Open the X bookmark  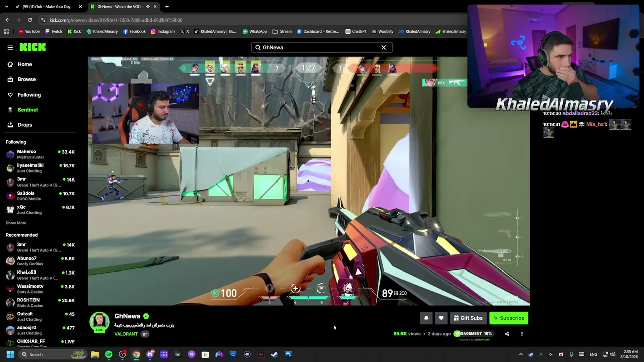coord(184,31)
